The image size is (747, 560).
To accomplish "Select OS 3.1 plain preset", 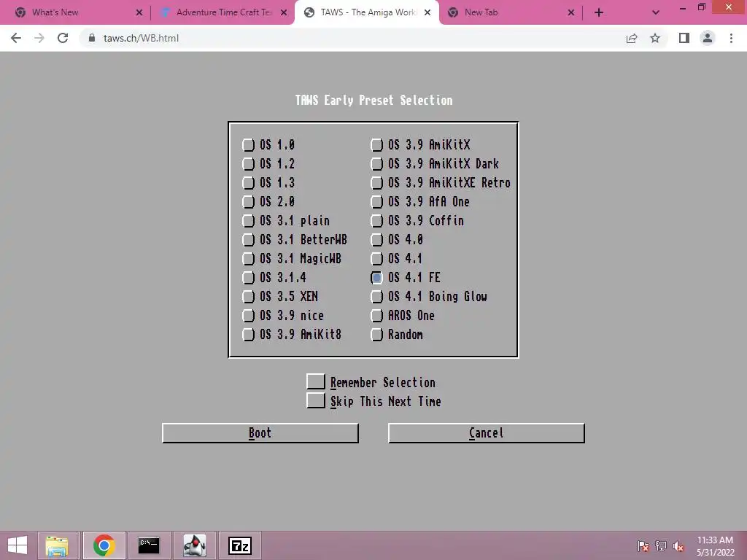I will point(248,221).
